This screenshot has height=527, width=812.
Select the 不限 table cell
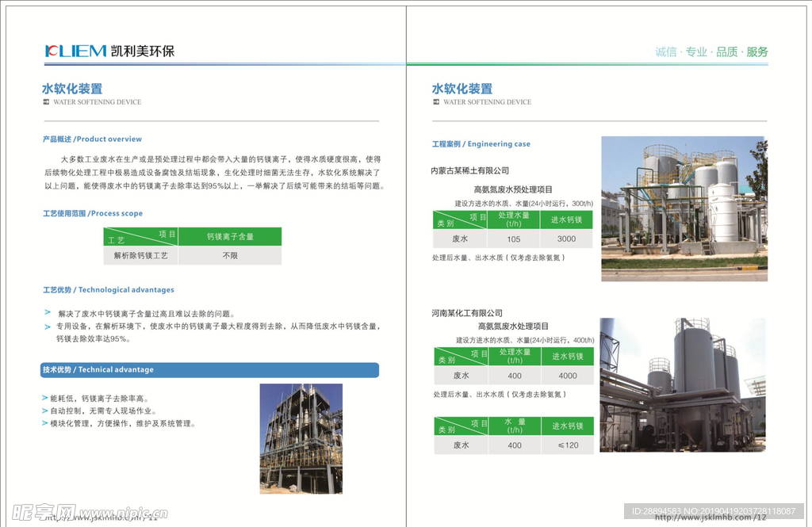tap(230, 256)
